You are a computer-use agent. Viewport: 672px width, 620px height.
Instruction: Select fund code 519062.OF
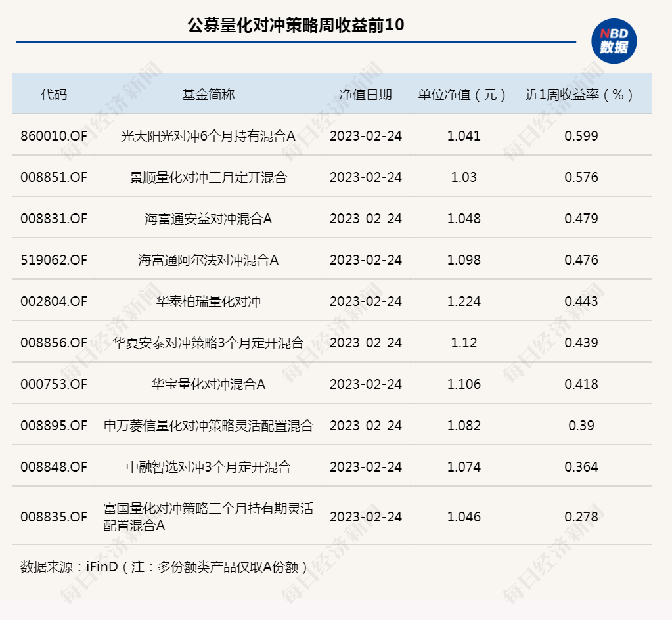(54, 260)
